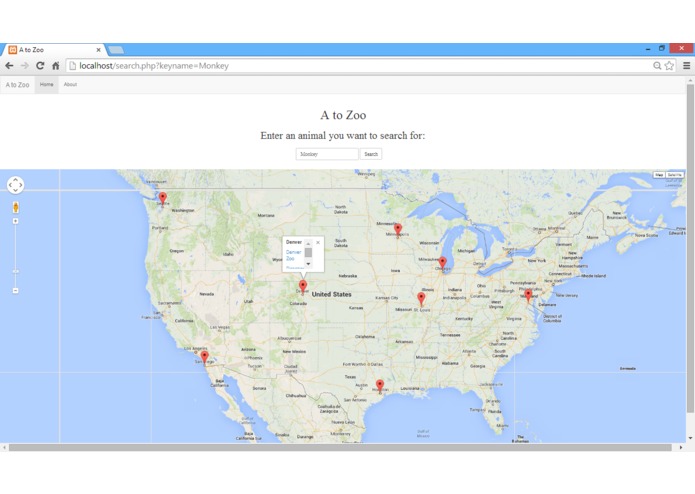The height and width of the screenshot is (494, 695).
Task: Click the St. Louis map marker
Action: click(421, 299)
